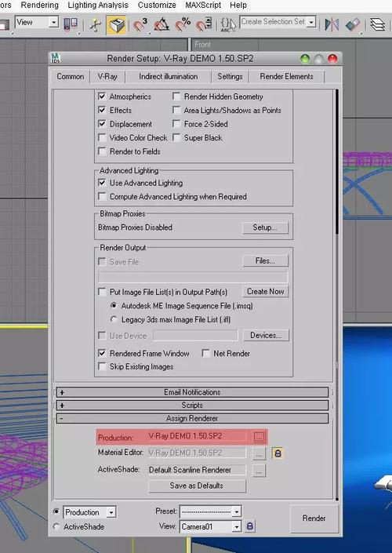Click the Devices... button

coord(266,335)
